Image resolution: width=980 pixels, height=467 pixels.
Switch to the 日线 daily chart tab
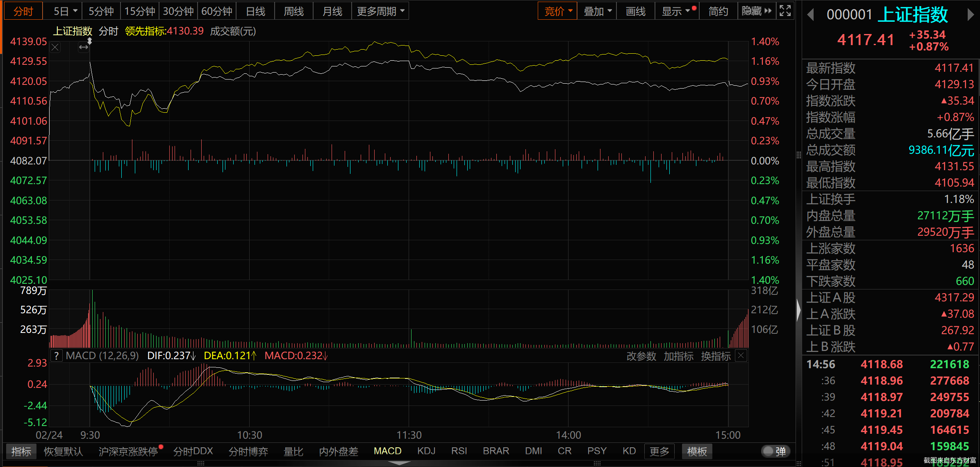tap(255, 11)
